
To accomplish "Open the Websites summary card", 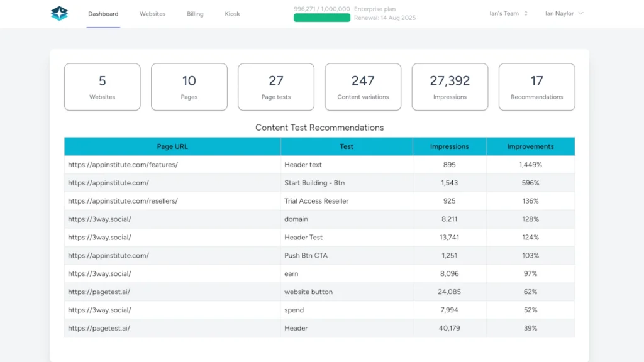I will 102,87.
